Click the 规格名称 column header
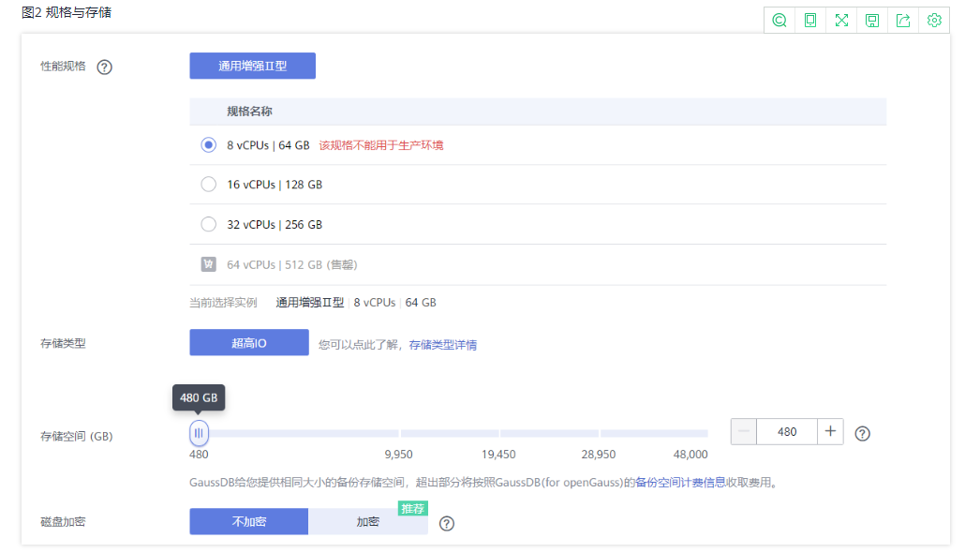 pyautogui.click(x=249, y=112)
